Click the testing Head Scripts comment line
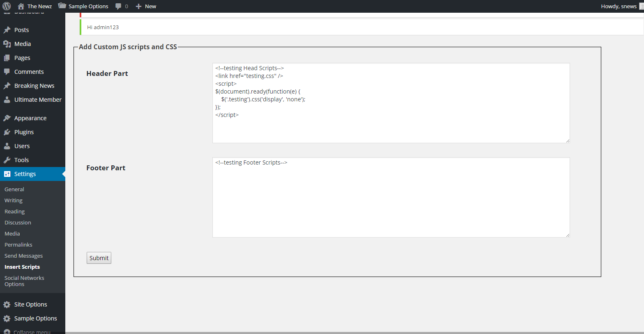 pyautogui.click(x=250, y=68)
